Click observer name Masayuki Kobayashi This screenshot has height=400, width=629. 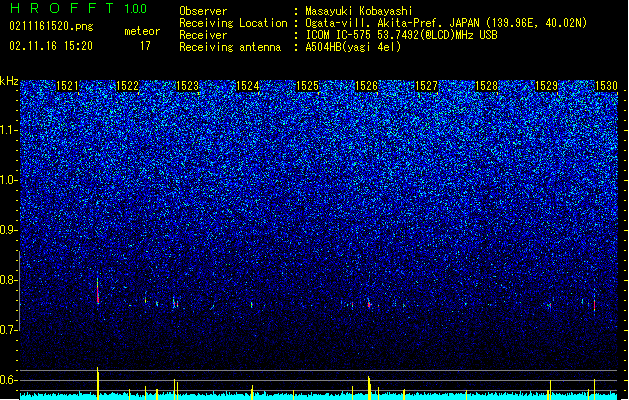click(x=359, y=11)
